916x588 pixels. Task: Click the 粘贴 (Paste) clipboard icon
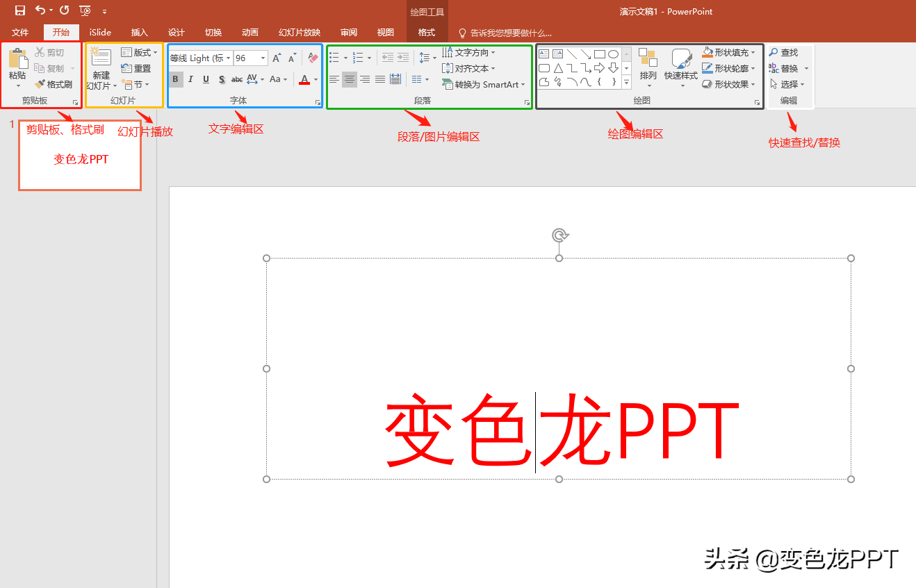click(x=17, y=58)
